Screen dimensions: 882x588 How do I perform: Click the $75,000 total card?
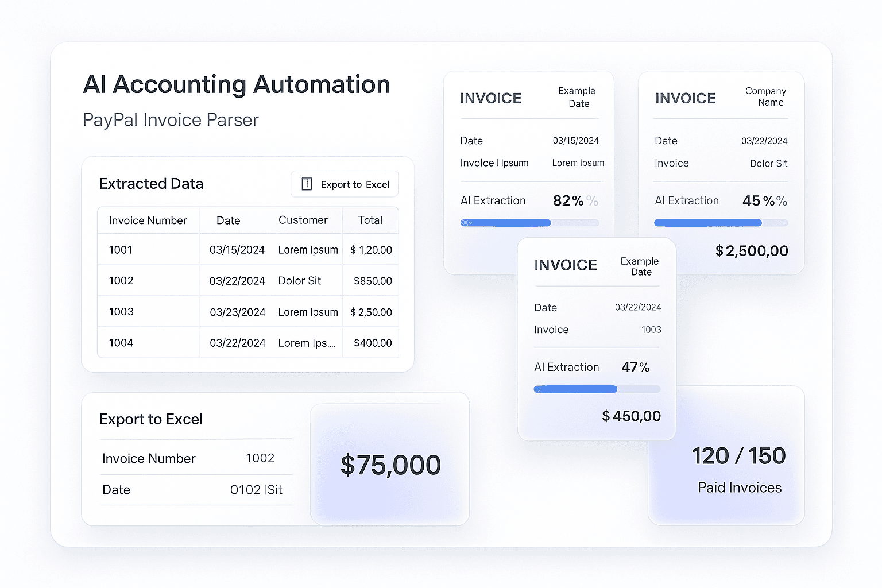(x=390, y=465)
